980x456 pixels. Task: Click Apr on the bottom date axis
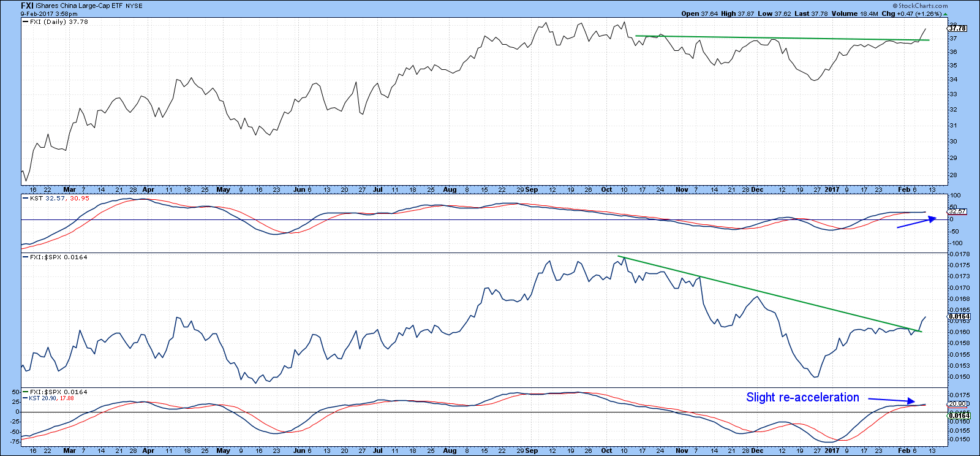[x=148, y=450]
